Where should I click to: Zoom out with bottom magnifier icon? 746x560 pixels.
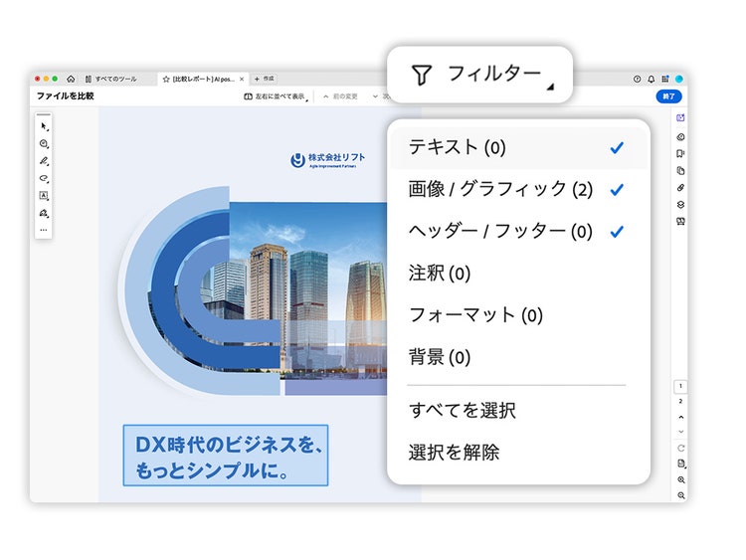[680, 495]
